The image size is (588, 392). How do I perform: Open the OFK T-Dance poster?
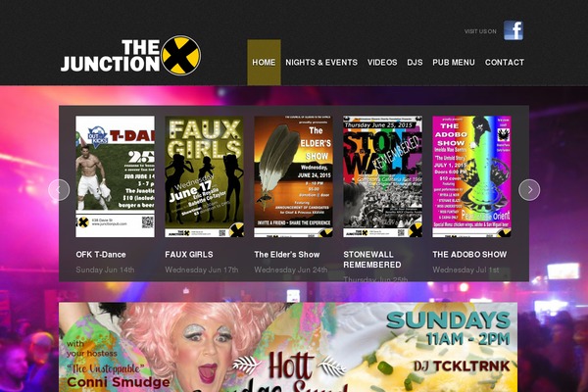click(115, 176)
